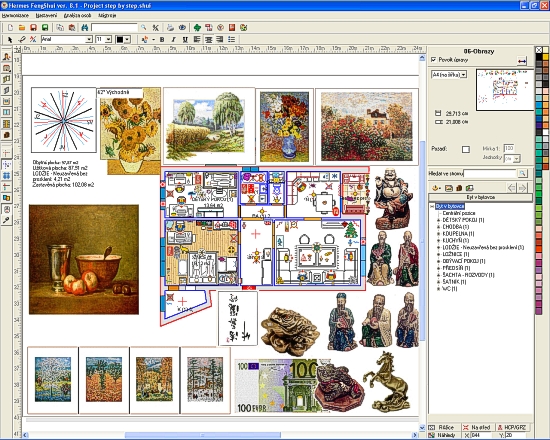The height and width of the screenshot is (440, 550).
Task: Click the print icon
Action: point(170,27)
